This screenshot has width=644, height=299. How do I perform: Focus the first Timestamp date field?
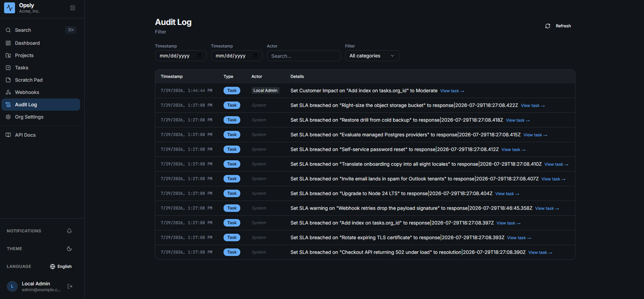(x=181, y=56)
